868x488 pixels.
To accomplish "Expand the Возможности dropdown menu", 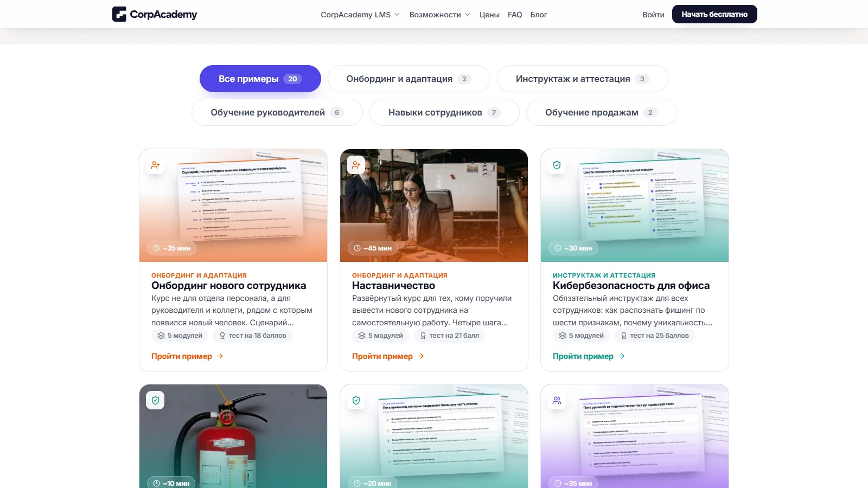I will pos(439,15).
